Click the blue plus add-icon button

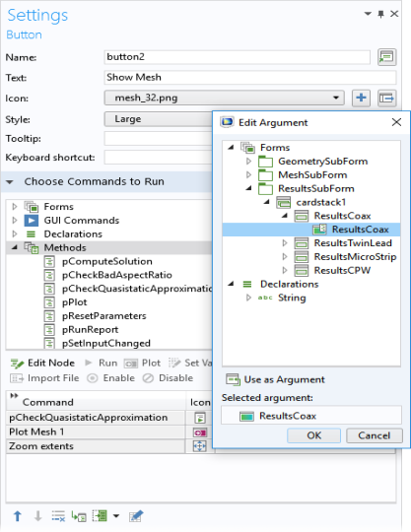tap(361, 99)
